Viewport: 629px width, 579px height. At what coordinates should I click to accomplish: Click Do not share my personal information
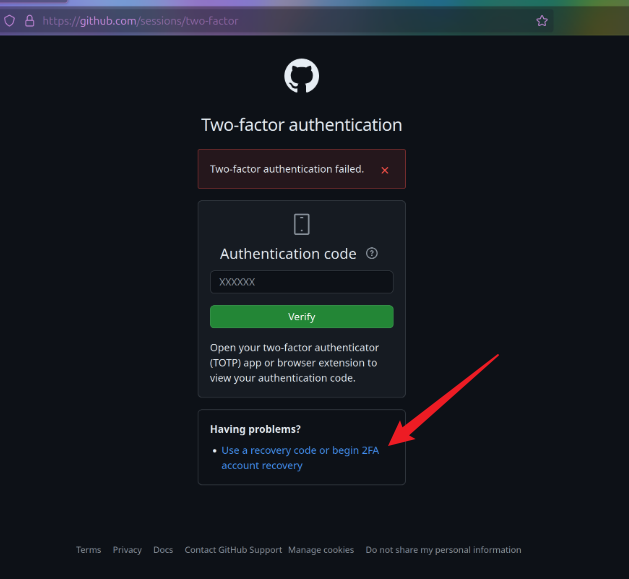(x=443, y=550)
